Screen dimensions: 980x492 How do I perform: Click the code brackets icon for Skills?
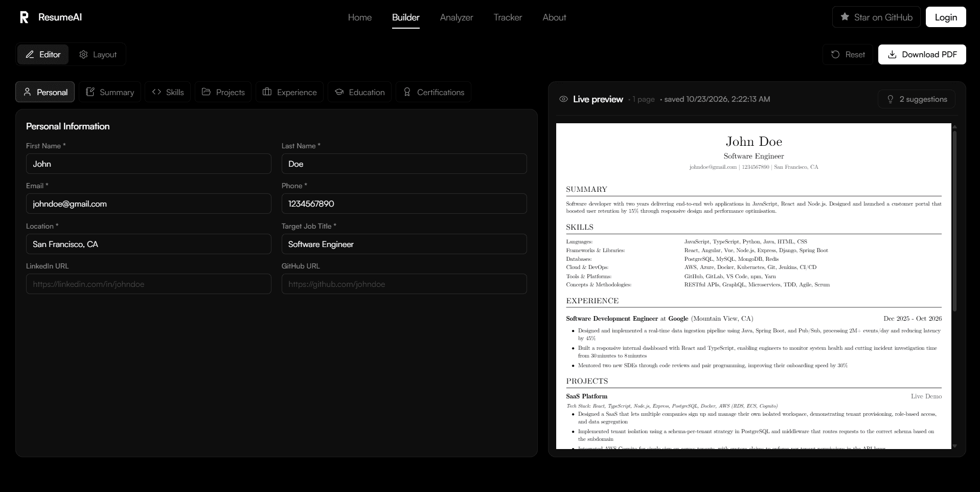click(156, 92)
